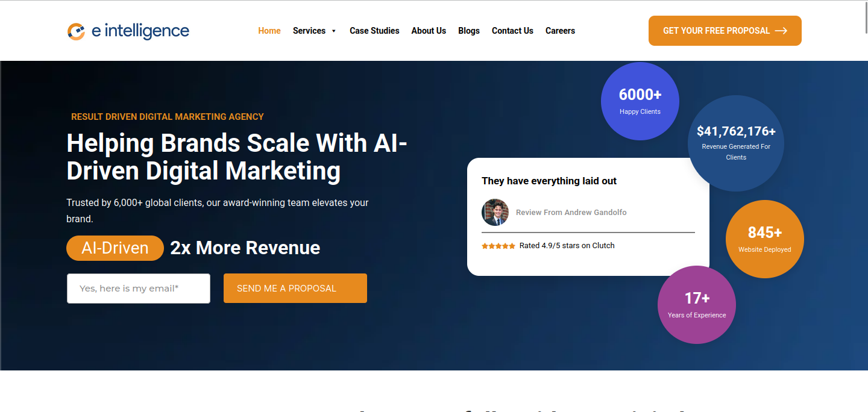The width and height of the screenshot is (868, 412).
Task: Click the 17+ Years of Experience circle
Action: (x=696, y=305)
